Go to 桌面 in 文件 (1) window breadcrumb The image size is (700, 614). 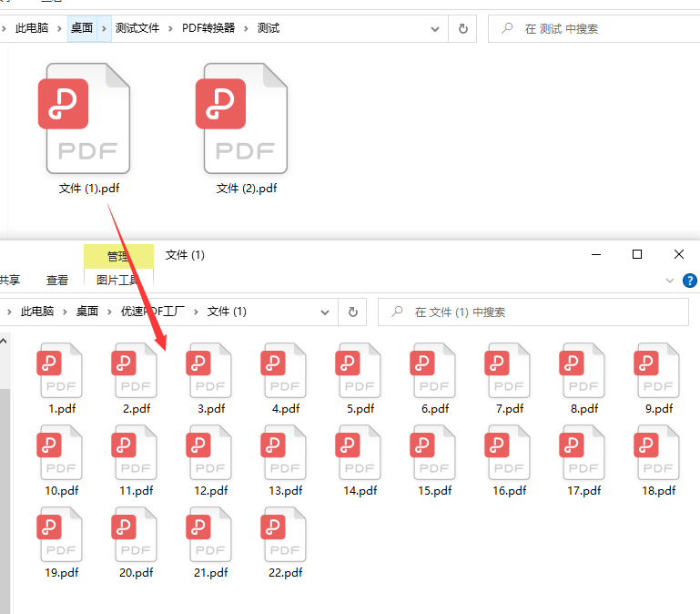click(87, 312)
